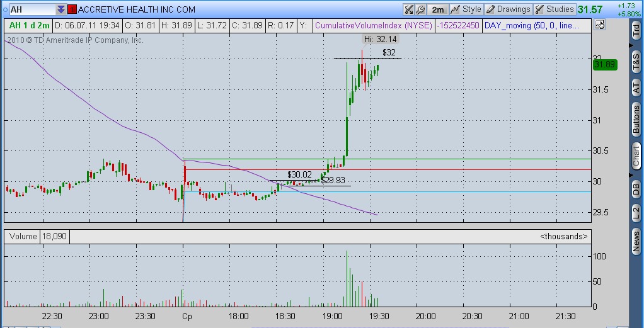Screen dimensions: 644x328
Task: Open the Style menu
Action: point(466,9)
